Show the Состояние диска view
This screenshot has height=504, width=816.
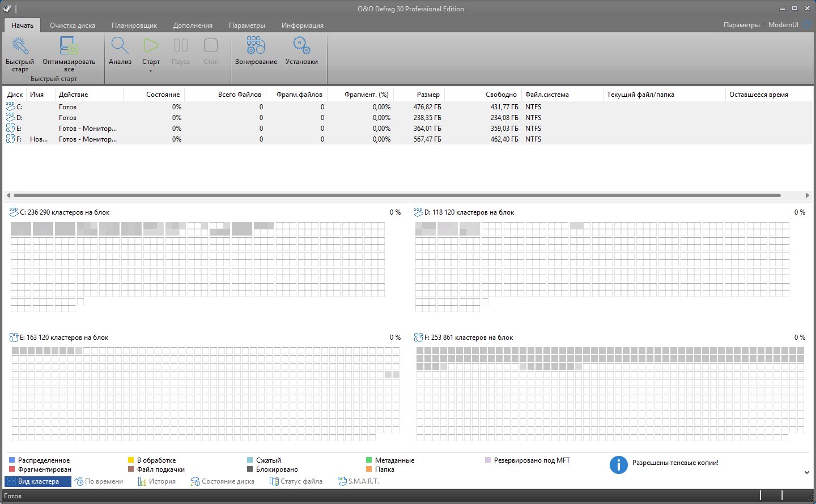(x=222, y=481)
